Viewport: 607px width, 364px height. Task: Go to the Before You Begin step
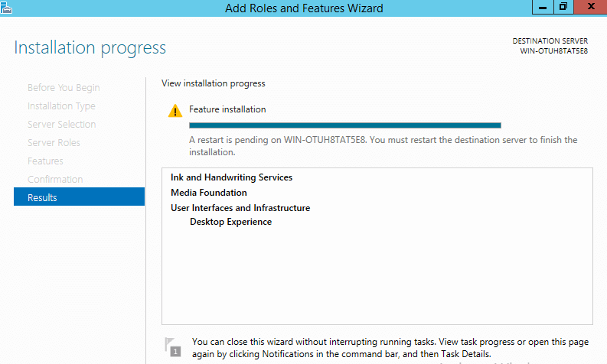(64, 88)
